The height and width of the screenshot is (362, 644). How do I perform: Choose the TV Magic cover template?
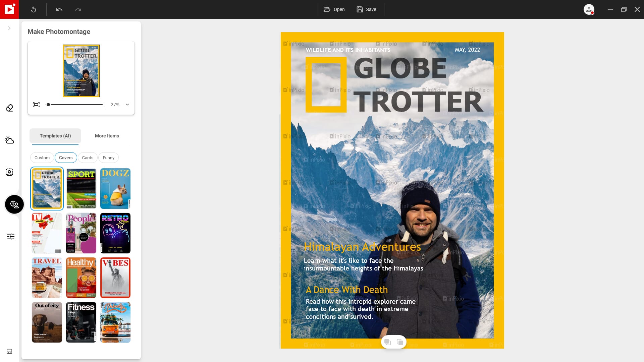47,233
